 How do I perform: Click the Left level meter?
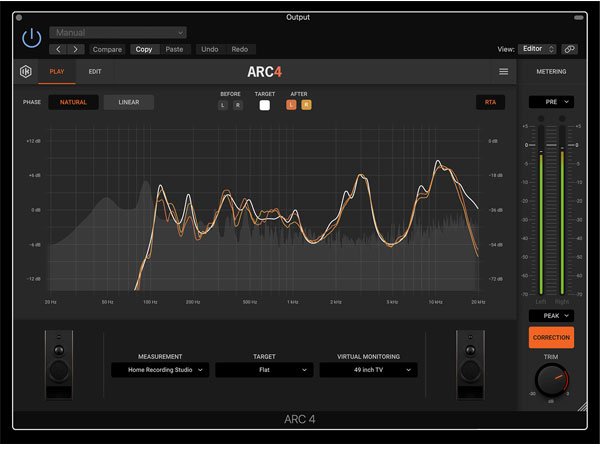[x=541, y=210]
